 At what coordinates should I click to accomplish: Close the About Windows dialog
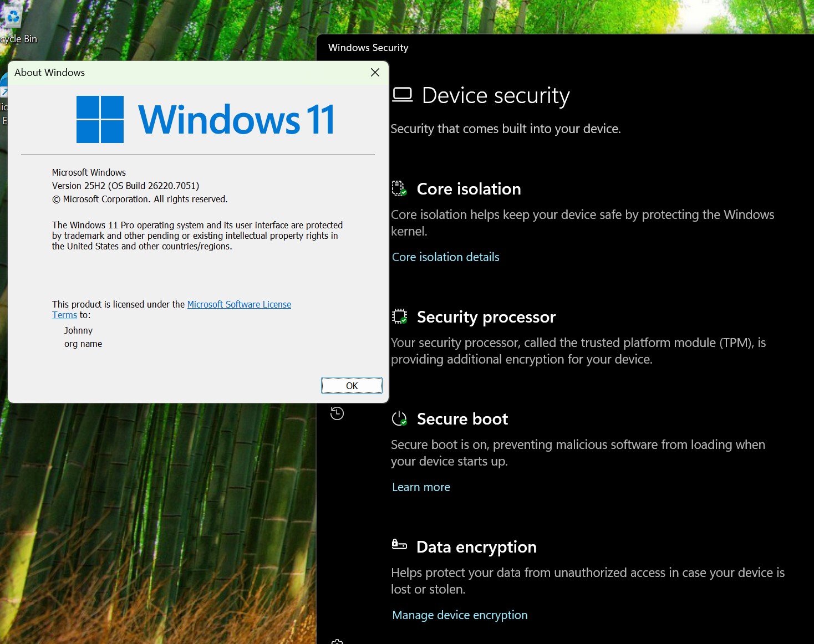pos(375,73)
